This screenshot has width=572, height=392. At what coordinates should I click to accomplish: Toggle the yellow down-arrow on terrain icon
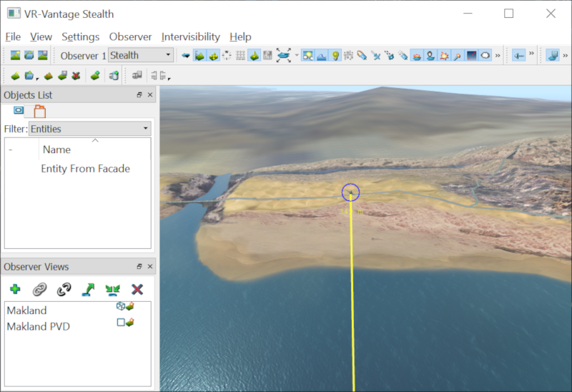pyautogui.click(x=255, y=56)
